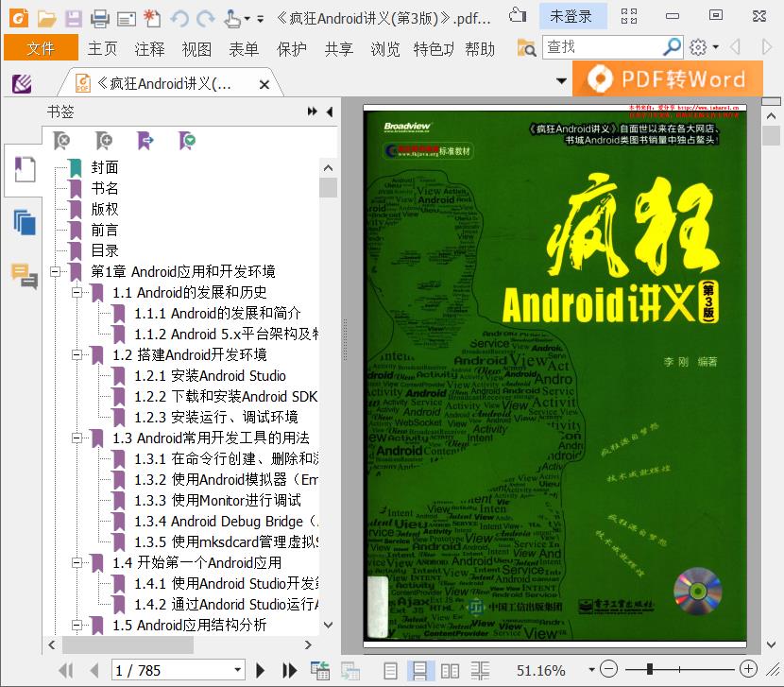The width and height of the screenshot is (784, 687).
Task: Print the document using printer icon
Action: (100, 19)
